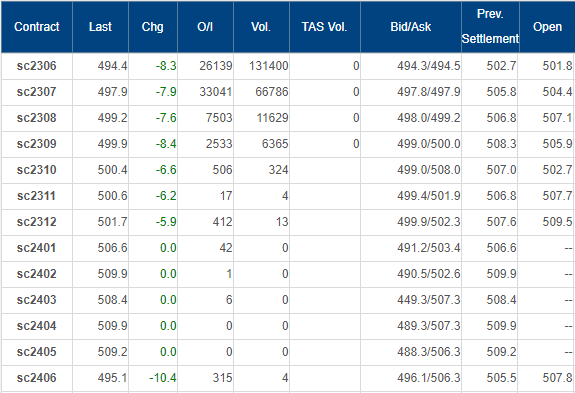Viewport: 575px width, 393px height.
Task: Select contract sc2405
Action: pos(37,352)
